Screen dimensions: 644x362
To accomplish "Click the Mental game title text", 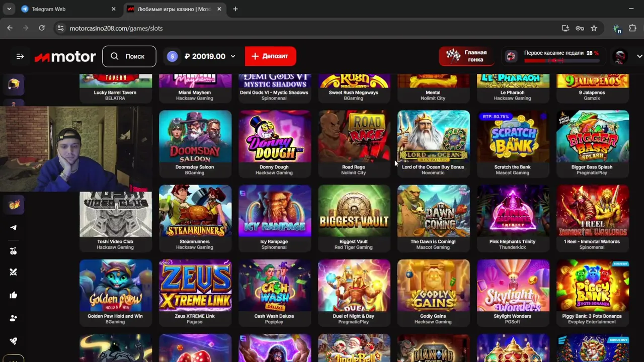I will pyautogui.click(x=433, y=93).
